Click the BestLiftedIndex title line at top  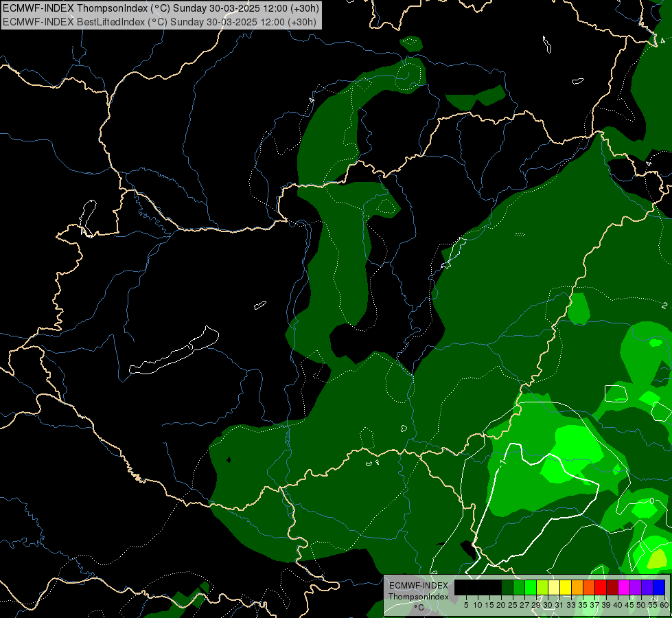click(x=159, y=22)
